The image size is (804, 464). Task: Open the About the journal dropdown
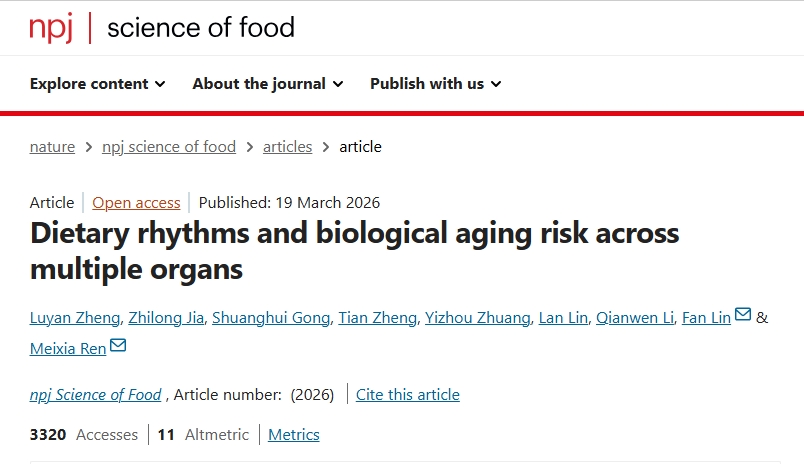[267, 84]
